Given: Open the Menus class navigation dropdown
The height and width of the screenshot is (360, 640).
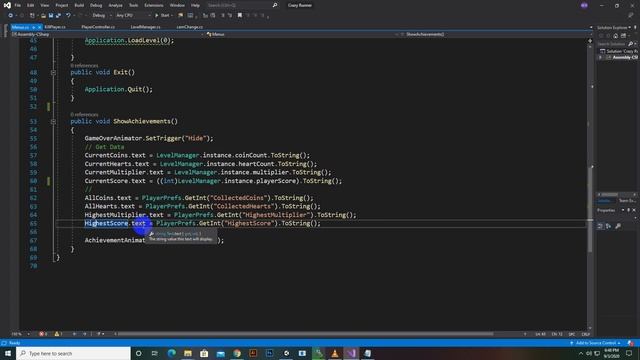Looking at the screenshot, I should point(302,34).
